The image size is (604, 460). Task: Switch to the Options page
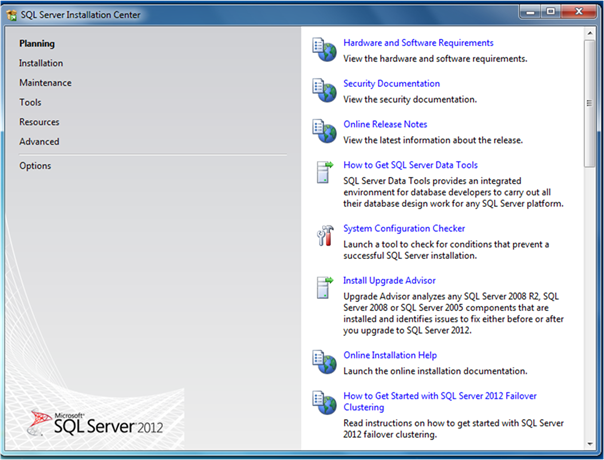(35, 166)
